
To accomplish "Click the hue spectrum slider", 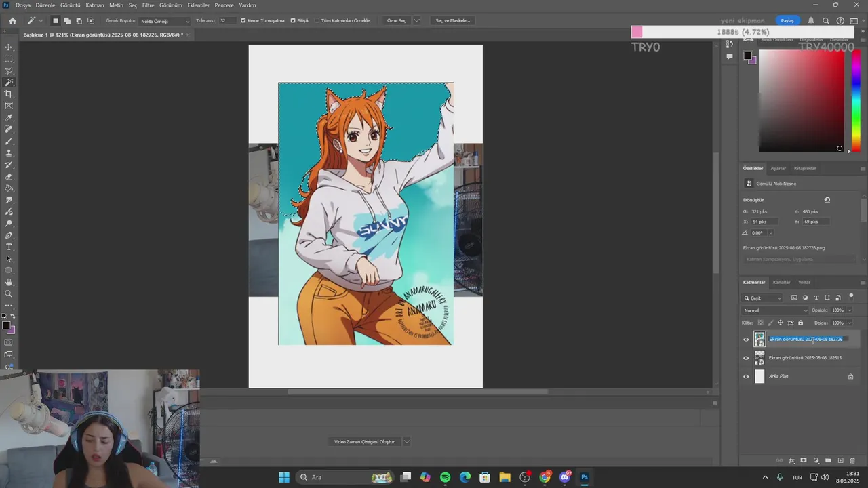I will tap(856, 100).
